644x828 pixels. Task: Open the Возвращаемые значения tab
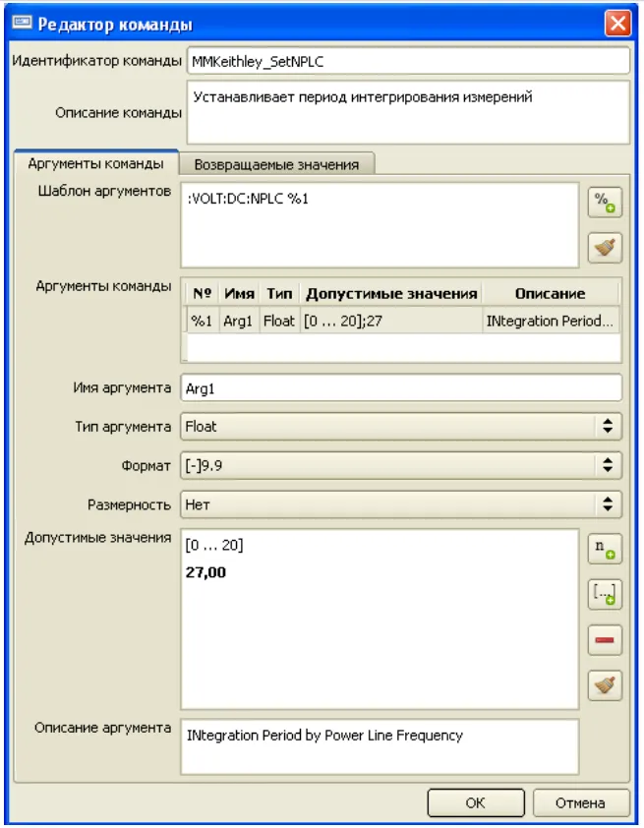[276, 165]
